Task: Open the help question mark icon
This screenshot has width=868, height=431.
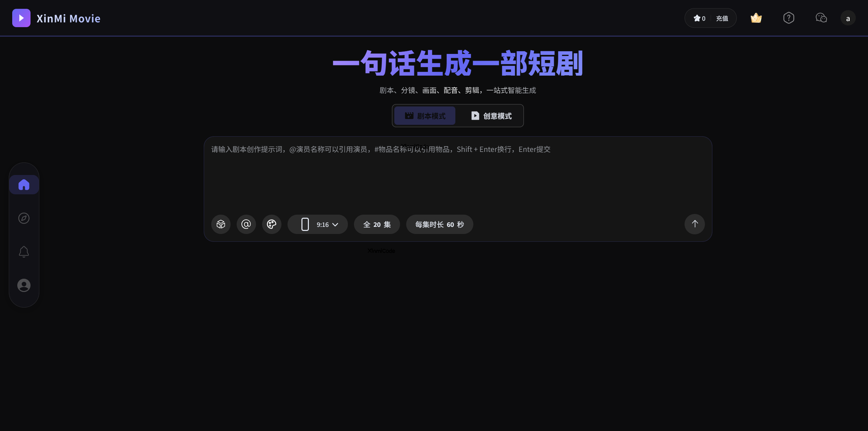Action: [789, 18]
